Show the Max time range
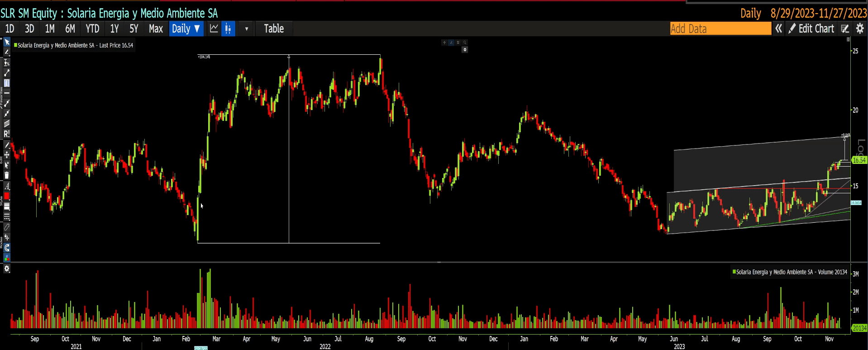Image resolution: width=868 pixels, height=350 pixels. 156,29
